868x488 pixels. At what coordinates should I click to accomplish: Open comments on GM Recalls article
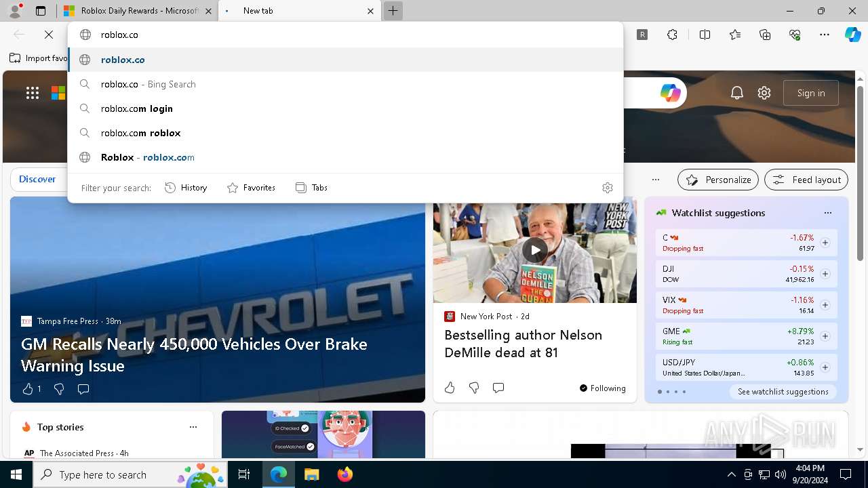coord(83,389)
